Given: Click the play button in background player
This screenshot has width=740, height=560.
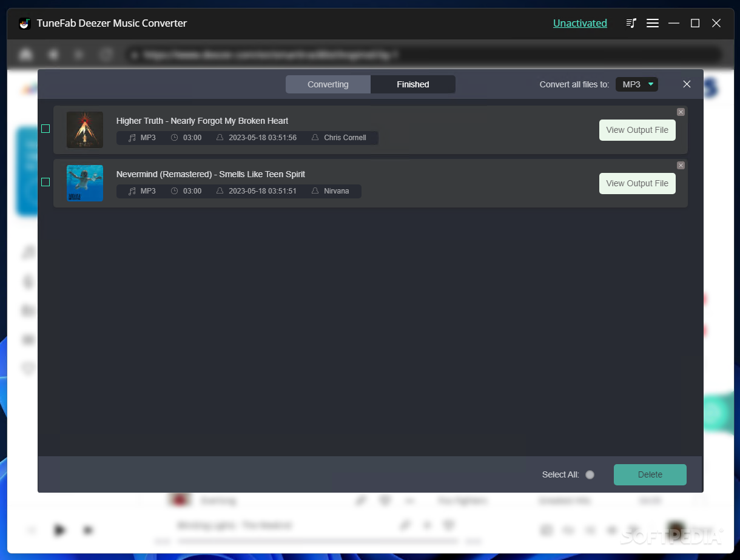Looking at the screenshot, I should tap(59, 530).
